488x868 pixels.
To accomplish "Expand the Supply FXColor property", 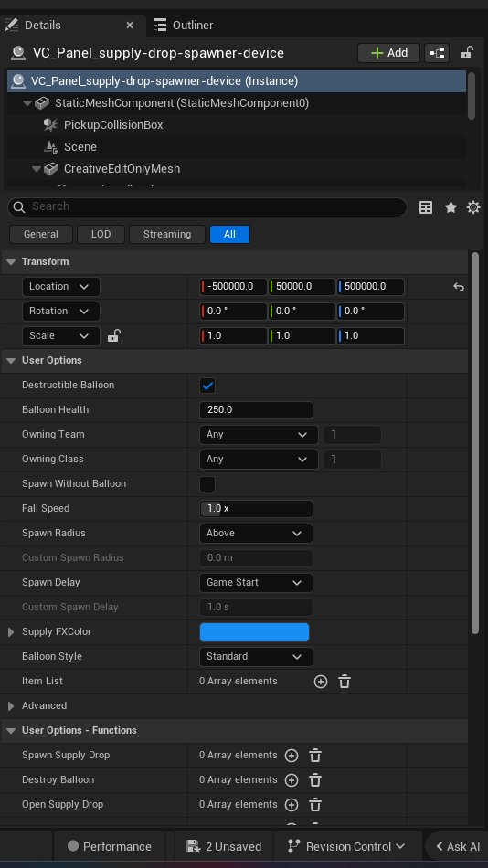I will 11,631.
